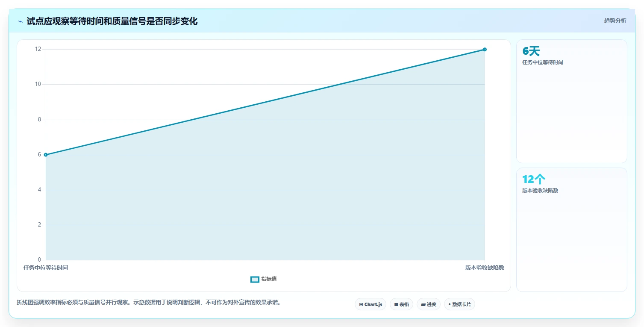Click the 12个 metric value
The width and height of the screenshot is (644, 327).
click(x=534, y=180)
